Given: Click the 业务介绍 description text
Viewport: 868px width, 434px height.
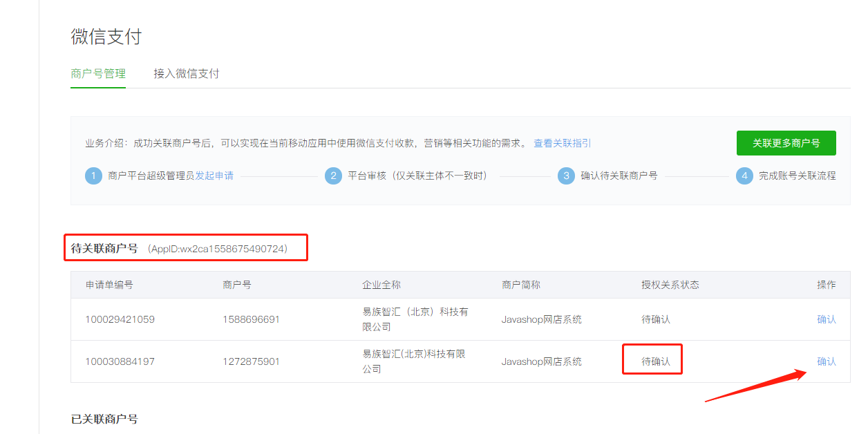Looking at the screenshot, I should (x=306, y=143).
